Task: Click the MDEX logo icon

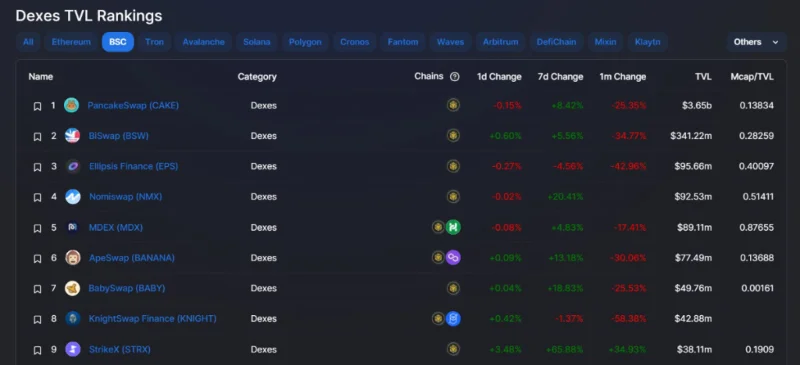Action: [73, 227]
